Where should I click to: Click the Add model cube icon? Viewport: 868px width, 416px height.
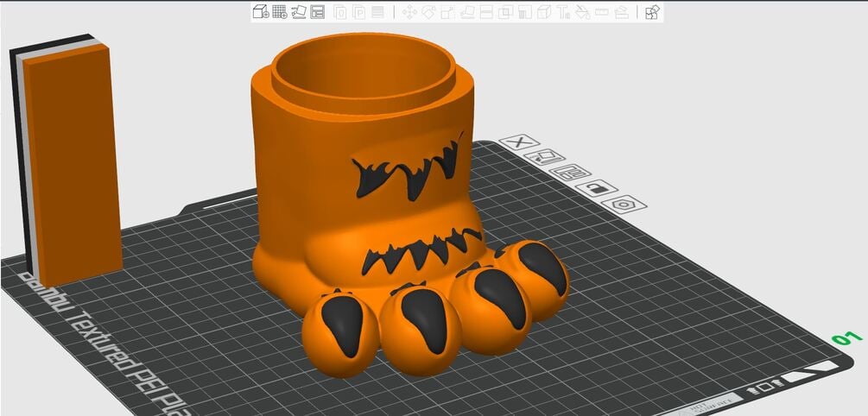pos(261,11)
